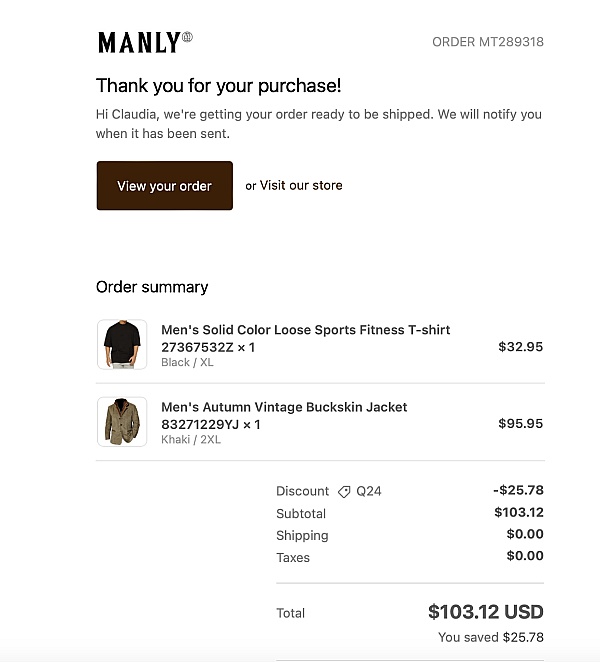
Task: Click the Thank you for your purchase heading
Action: pos(218,86)
